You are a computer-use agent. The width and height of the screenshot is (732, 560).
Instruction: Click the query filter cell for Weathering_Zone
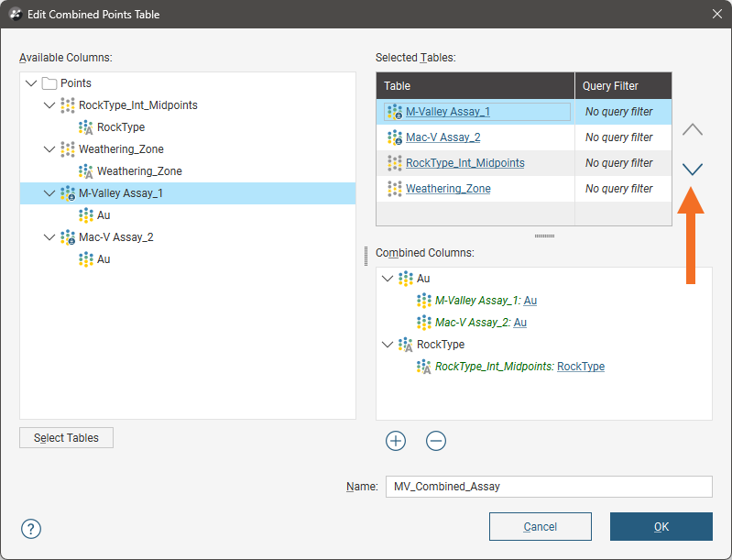pyautogui.click(x=619, y=189)
